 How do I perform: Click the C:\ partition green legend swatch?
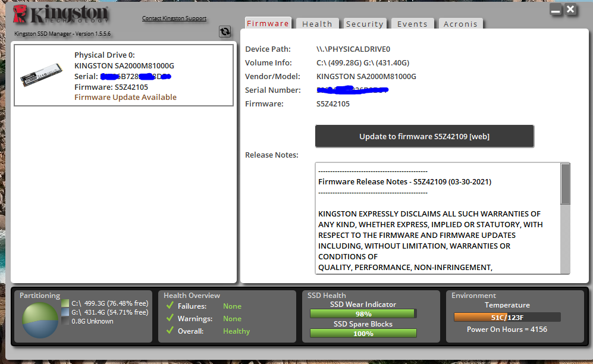(x=65, y=303)
